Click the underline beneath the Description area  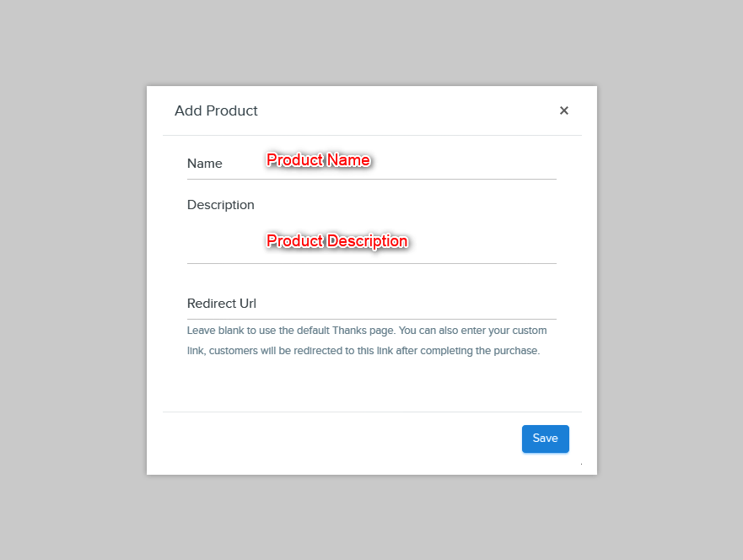pyautogui.click(x=372, y=263)
